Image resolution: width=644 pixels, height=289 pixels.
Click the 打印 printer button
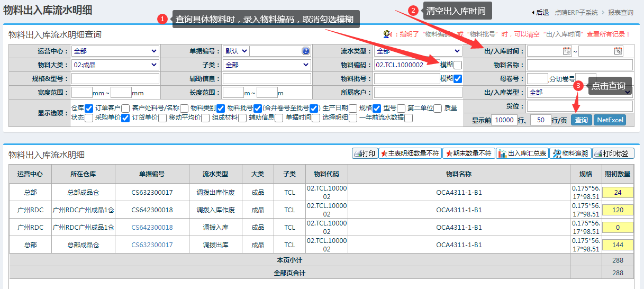[365, 153]
